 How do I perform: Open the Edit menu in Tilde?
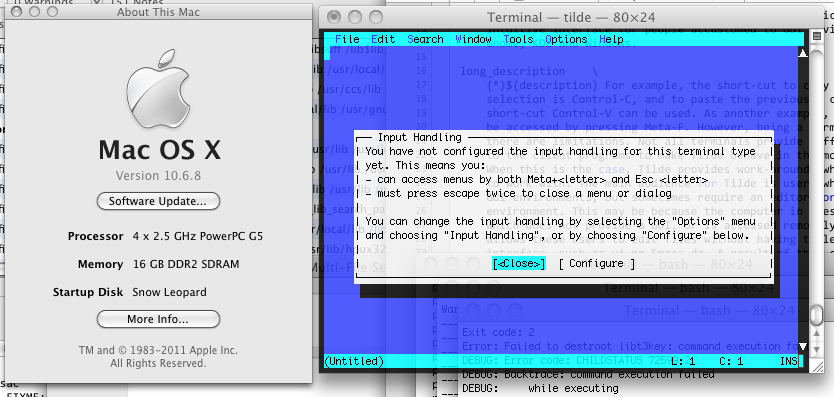[x=383, y=39]
